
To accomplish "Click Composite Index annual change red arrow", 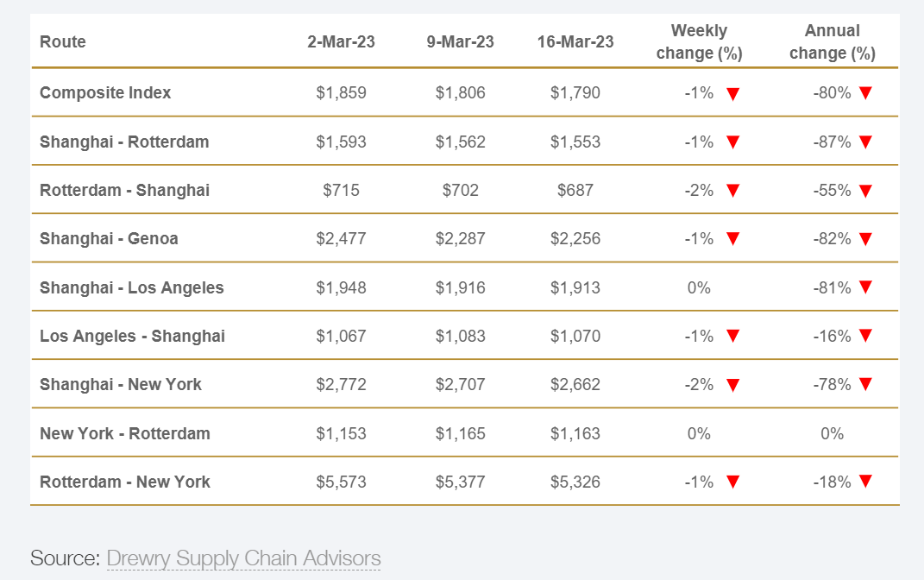I will (865, 93).
